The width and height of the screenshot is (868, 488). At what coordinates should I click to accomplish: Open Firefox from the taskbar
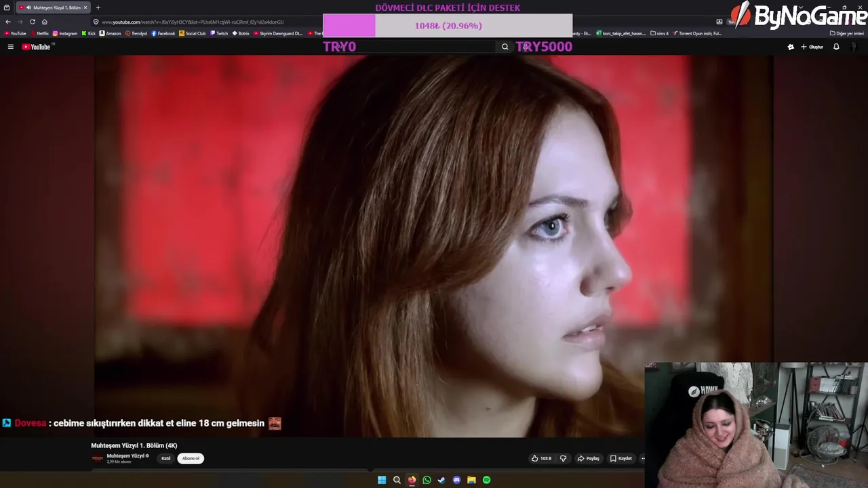click(x=412, y=480)
